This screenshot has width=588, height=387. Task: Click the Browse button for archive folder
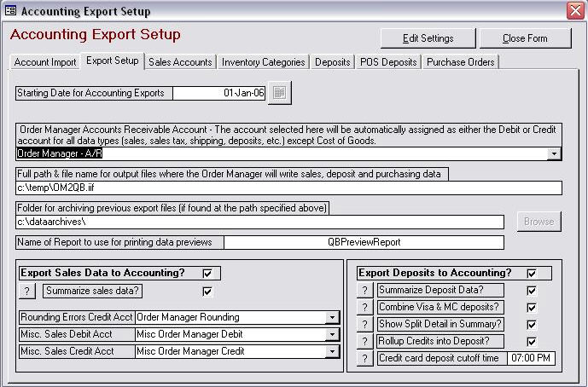tap(539, 222)
